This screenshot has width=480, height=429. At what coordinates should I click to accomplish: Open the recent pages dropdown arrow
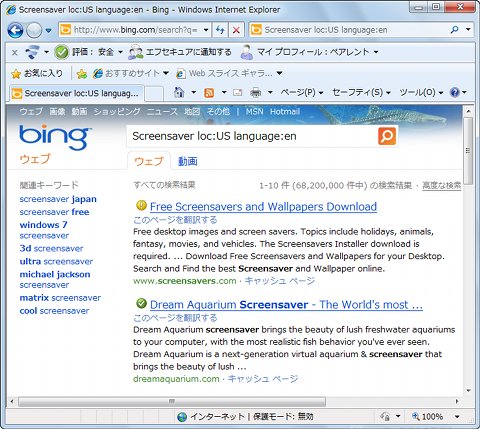tap(49, 30)
